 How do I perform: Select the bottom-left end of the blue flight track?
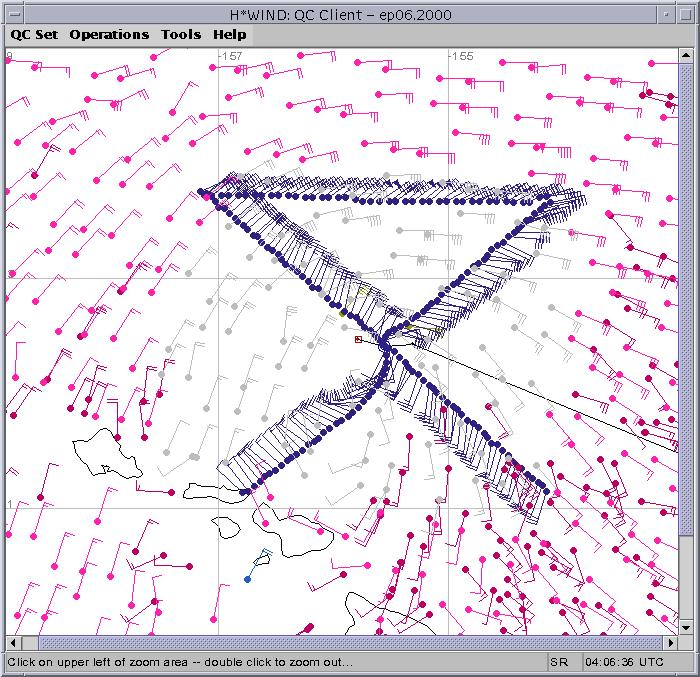click(243, 490)
